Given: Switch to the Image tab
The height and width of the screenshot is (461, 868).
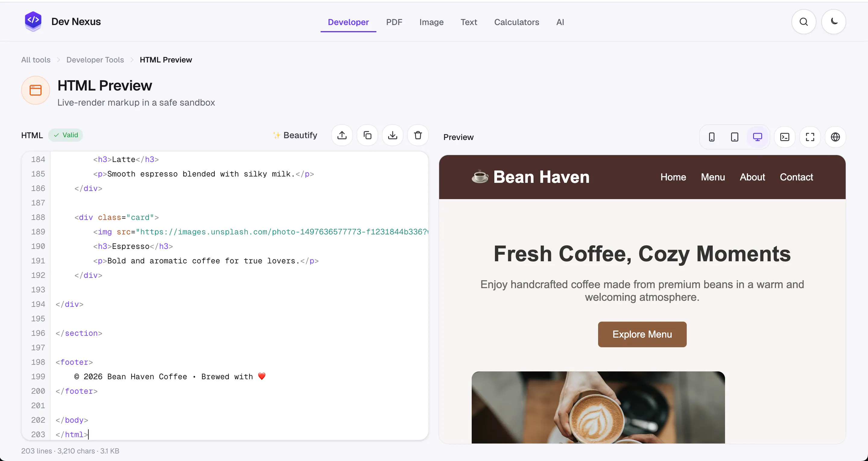Looking at the screenshot, I should [431, 22].
